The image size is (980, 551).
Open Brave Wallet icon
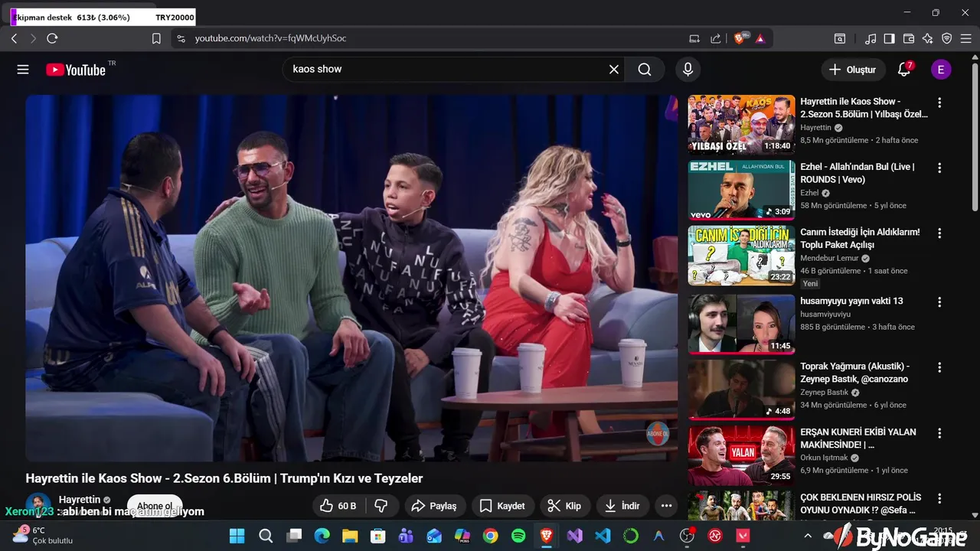point(909,38)
